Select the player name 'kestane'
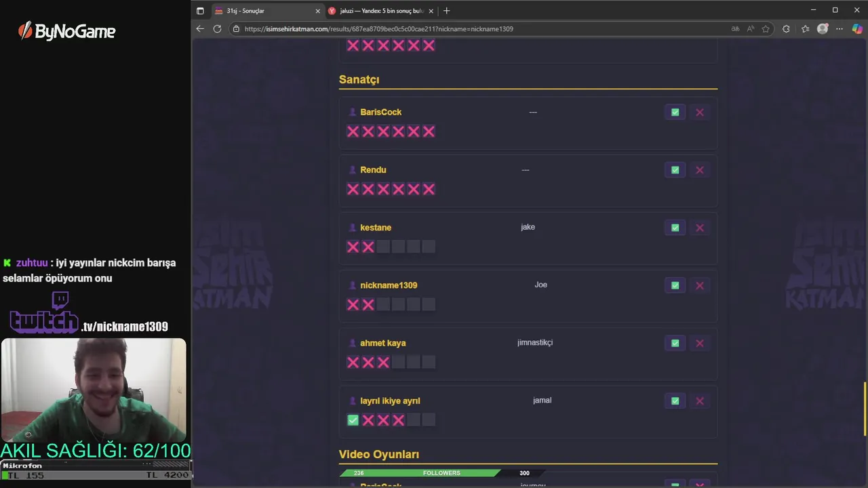The height and width of the screenshot is (488, 868). click(x=376, y=227)
